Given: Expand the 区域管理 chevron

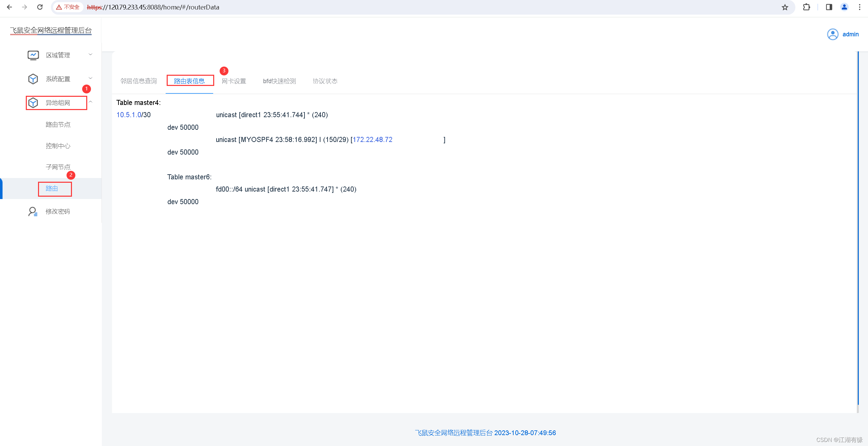Looking at the screenshot, I should [90, 54].
